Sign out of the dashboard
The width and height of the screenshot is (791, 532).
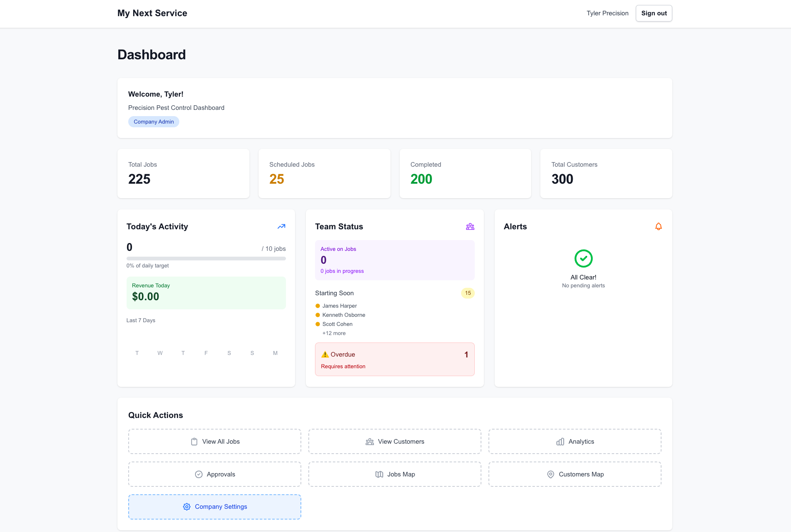pyautogui.click(x=654, y=13)
